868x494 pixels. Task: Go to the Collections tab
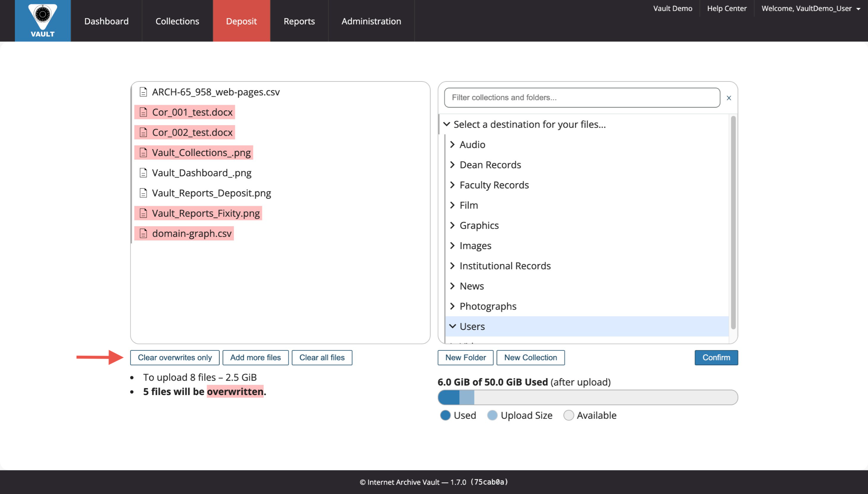(x=177, y=21)
